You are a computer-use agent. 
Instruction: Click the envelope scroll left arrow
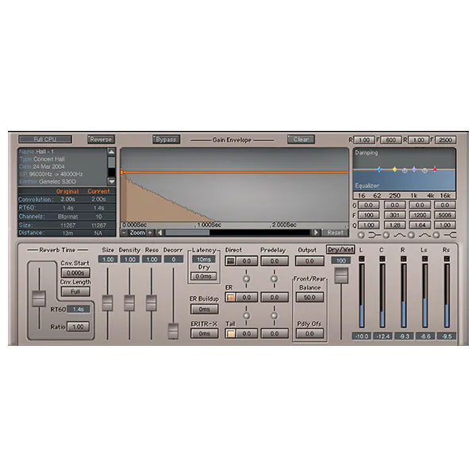pos(160,232)
